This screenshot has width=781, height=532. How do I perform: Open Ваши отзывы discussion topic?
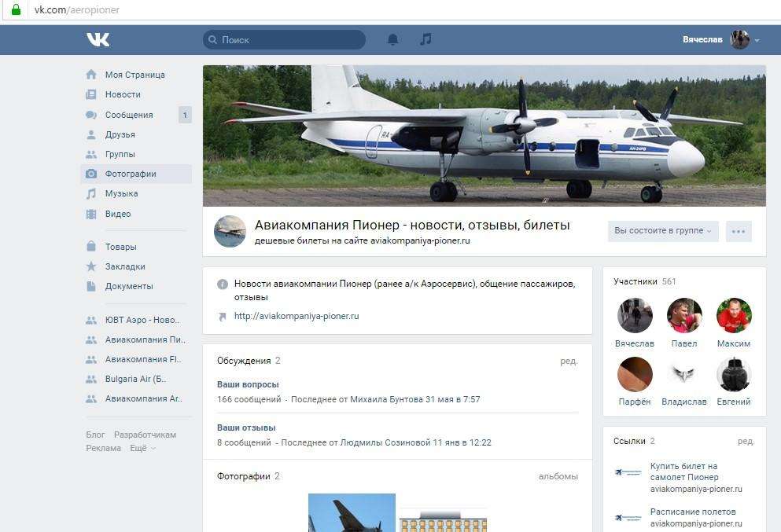(246, 427)
